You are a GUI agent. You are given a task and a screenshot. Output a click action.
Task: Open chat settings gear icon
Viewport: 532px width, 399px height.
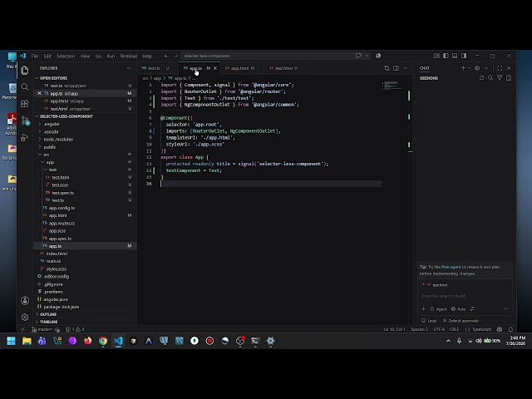tap(477, 68)
